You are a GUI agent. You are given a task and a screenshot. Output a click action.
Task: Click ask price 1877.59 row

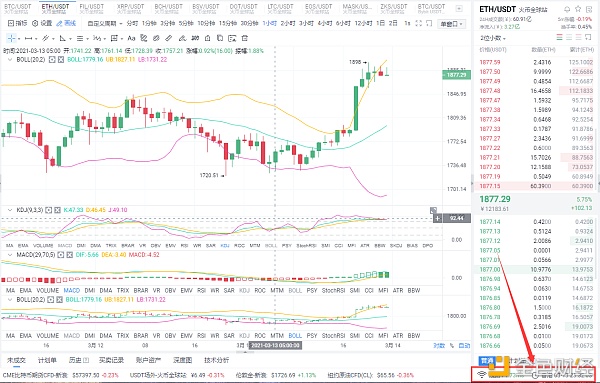pyautogui.click(x=536, y=62)
